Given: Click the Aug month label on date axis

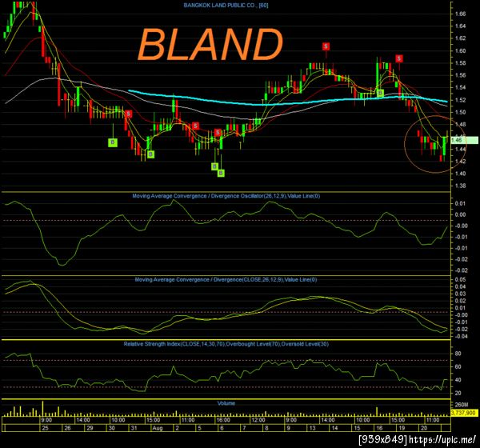Looking at the screenshot, I should coord(158,428).
